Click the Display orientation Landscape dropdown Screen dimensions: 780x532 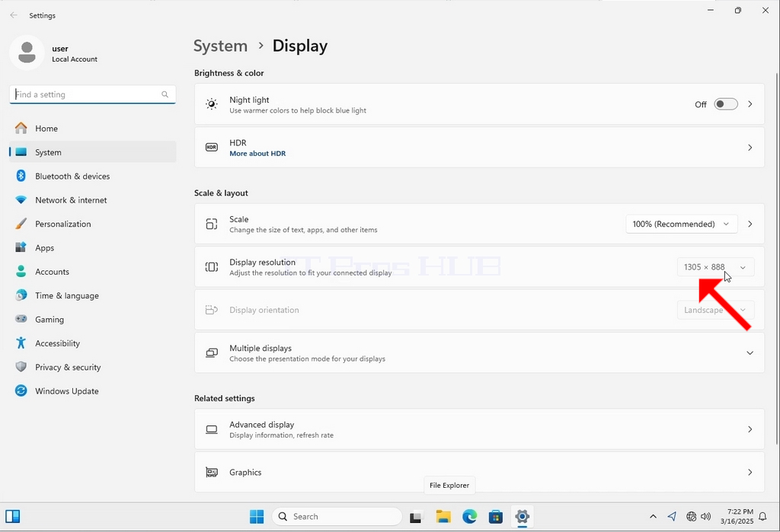click(715, 310)
